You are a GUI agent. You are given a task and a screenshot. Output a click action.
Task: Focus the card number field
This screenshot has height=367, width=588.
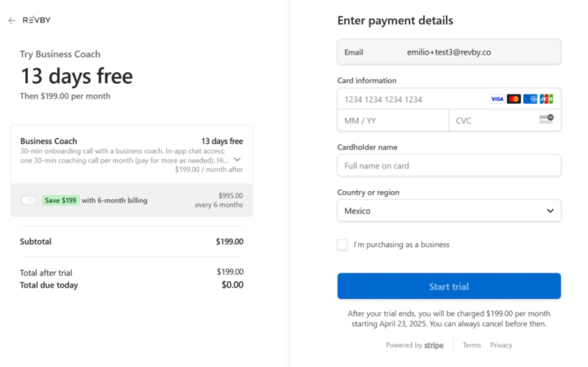click(413, 99)
